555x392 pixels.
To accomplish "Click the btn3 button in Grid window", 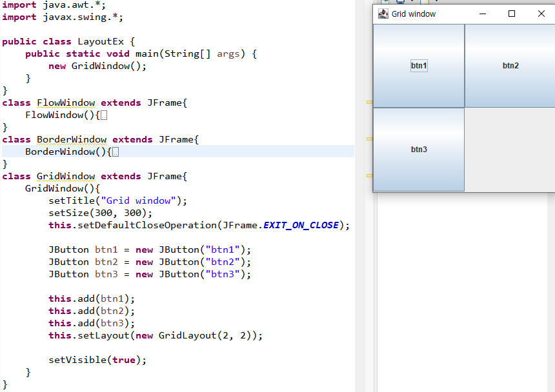I will (419, 150).
